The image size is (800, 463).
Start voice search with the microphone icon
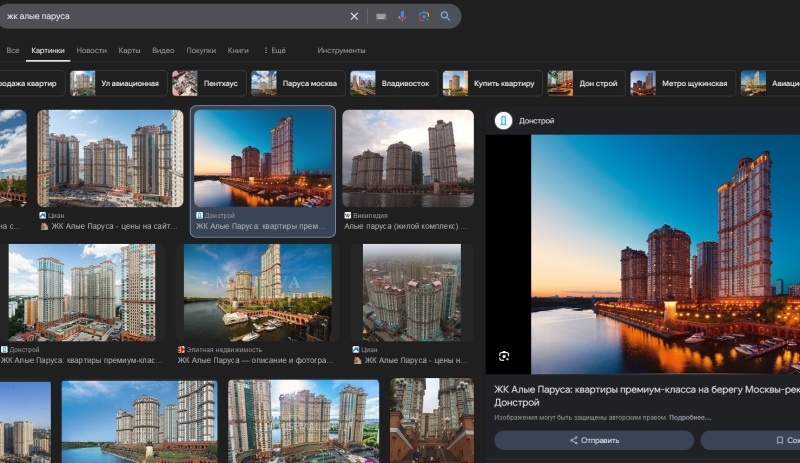pyautogui.click(x=402, y=16)
